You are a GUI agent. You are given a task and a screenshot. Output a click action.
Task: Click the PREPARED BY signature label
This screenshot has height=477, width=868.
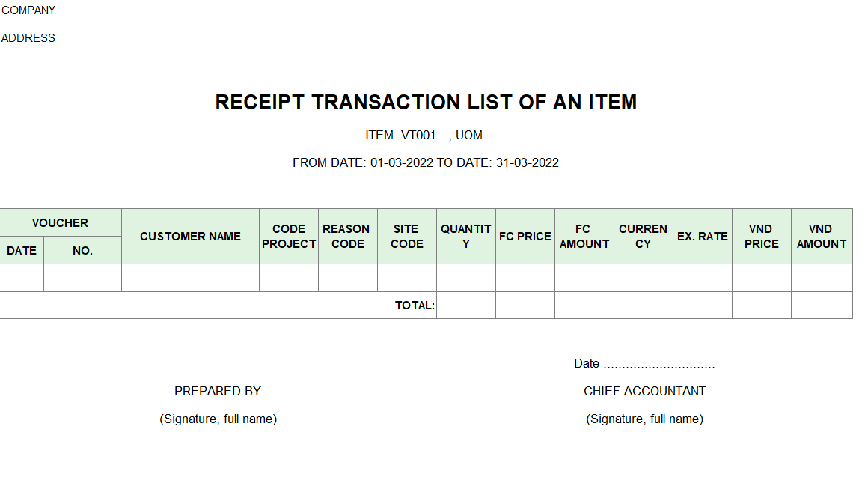218,391
